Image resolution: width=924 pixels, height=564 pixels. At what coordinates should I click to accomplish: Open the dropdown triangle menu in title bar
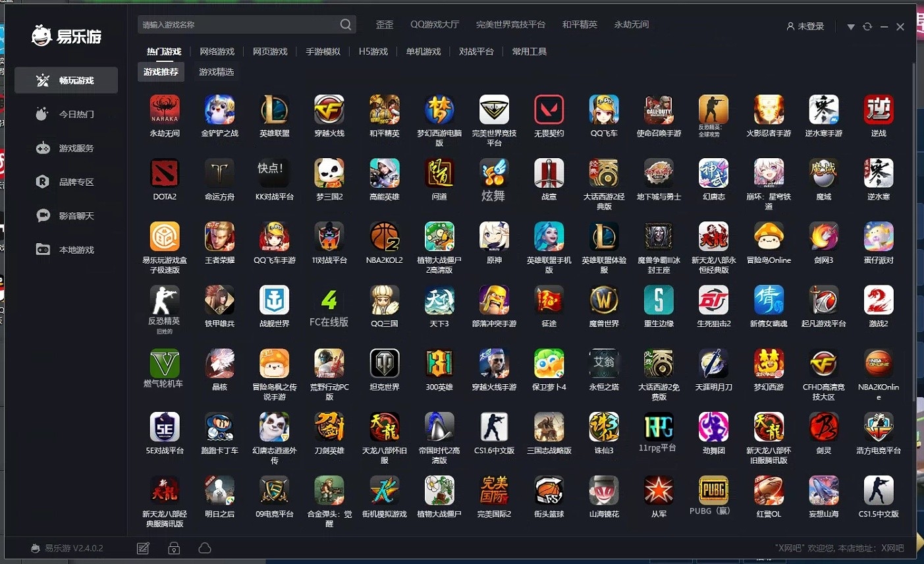pyautogui.click(x=851, y=27)
